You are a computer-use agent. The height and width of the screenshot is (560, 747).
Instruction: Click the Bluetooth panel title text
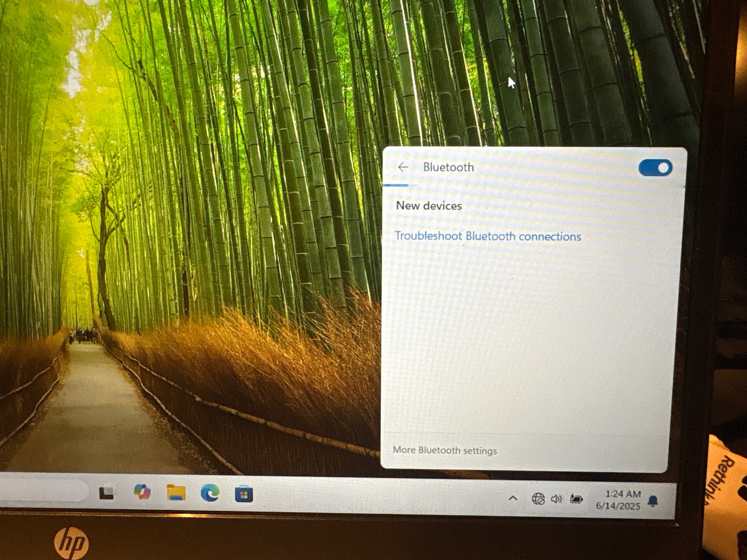449,167
